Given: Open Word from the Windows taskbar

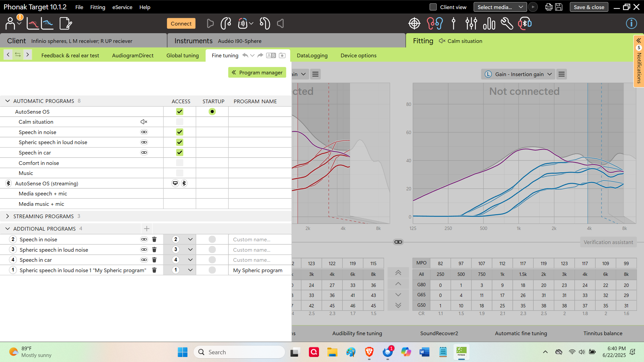Looking at the screenshot, I should (x=424, y=352).
